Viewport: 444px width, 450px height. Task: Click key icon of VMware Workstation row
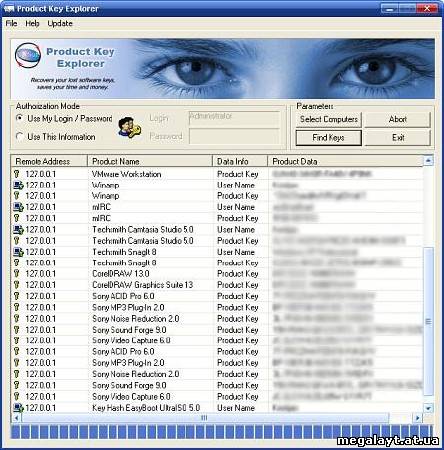[17, 174]
